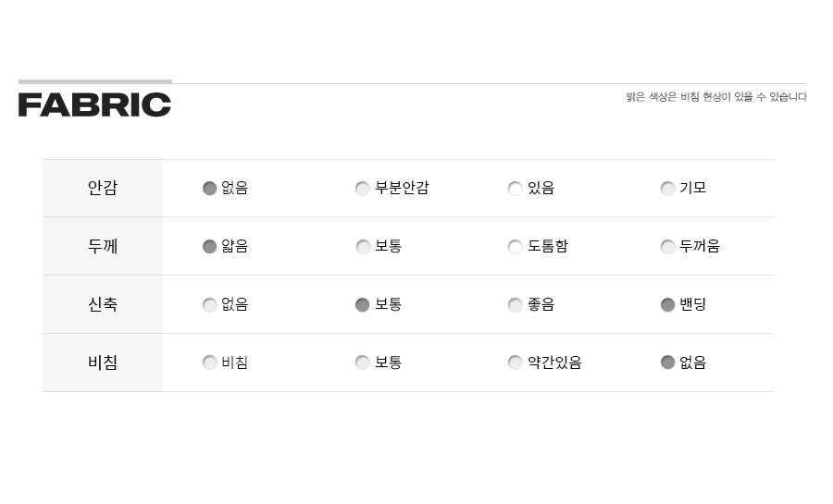Select 얇음 thickness radio
Screen dimensions: 833x504
[x=210, y=247]
